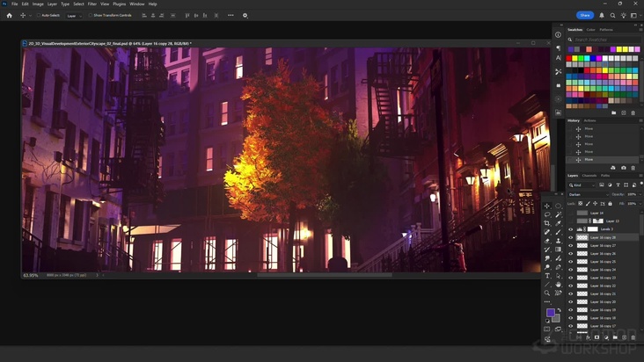644x362 pixels.
Task: Open the Opacity value dropdown
Action: point(639,194)
